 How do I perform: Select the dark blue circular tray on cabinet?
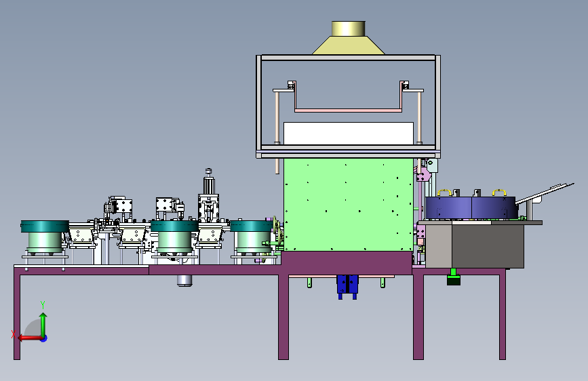tap(472, 207)
